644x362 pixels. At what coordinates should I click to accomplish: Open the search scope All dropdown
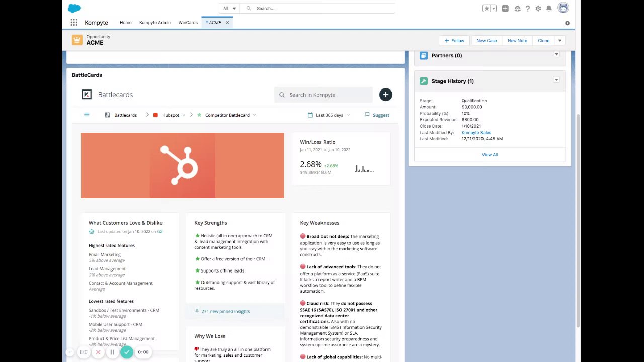[x=229, y=9]
